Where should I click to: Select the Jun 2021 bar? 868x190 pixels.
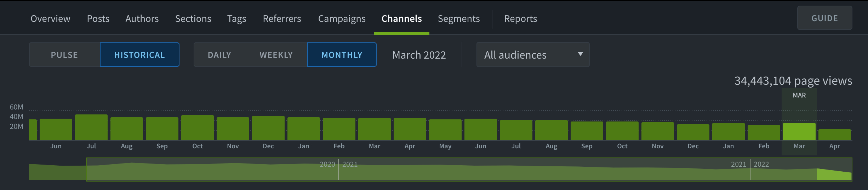481,129
